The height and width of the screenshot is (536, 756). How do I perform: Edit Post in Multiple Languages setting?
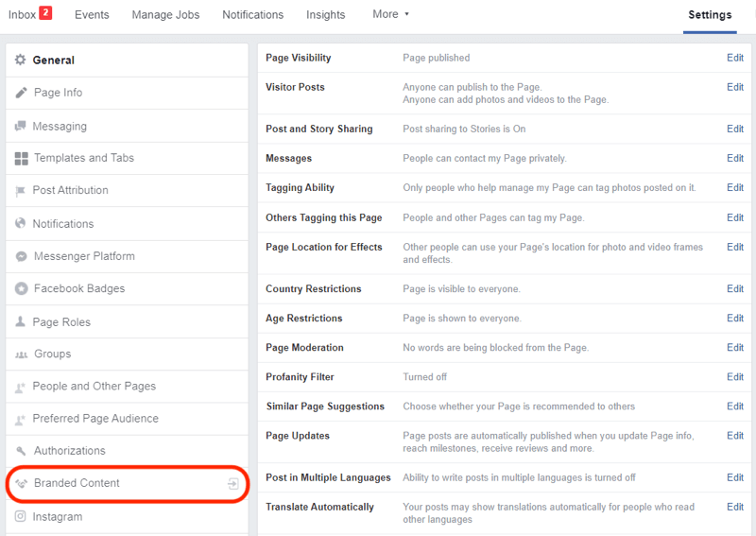[x=735, y=477]
